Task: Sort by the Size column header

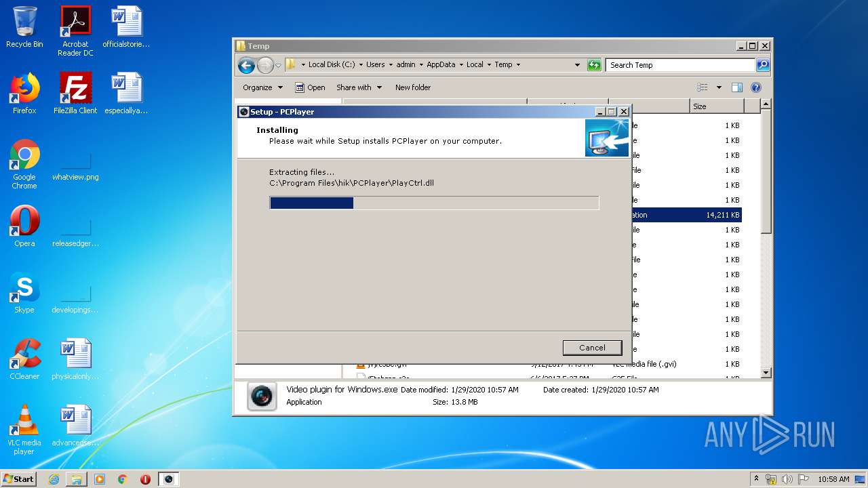Action: click(x=717, y=106)
